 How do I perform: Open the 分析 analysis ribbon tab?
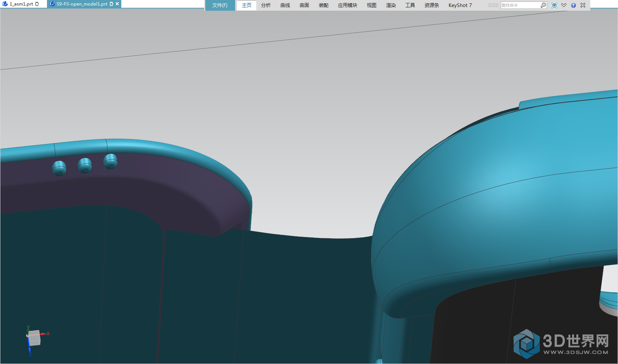click(266, 5)
